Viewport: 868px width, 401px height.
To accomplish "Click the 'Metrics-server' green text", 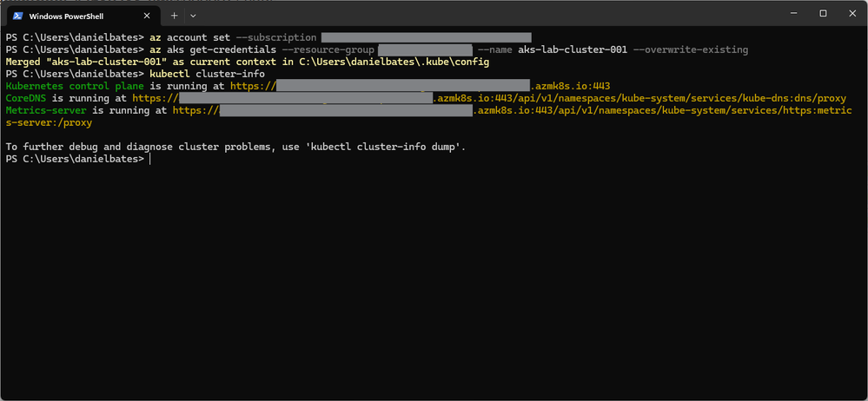I will tap(45, 110).
